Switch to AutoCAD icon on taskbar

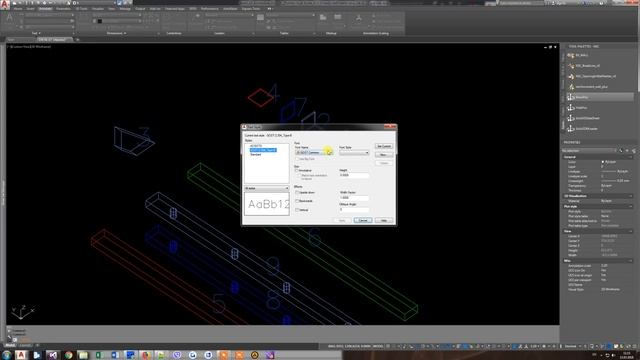[x=21, y=355]
